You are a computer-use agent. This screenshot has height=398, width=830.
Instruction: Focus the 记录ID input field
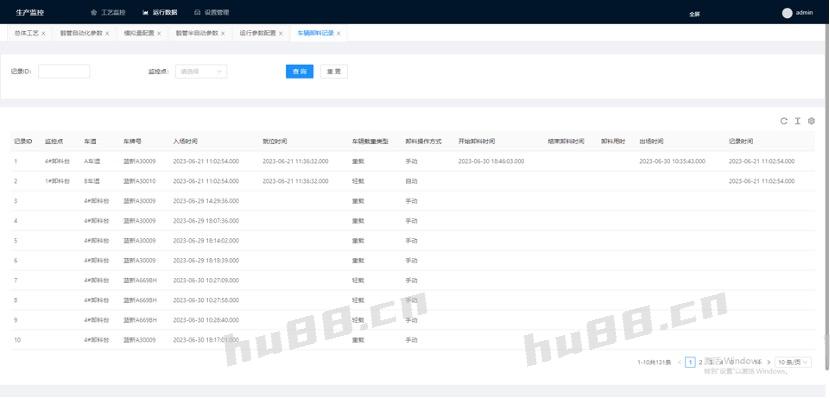(64, 71)
